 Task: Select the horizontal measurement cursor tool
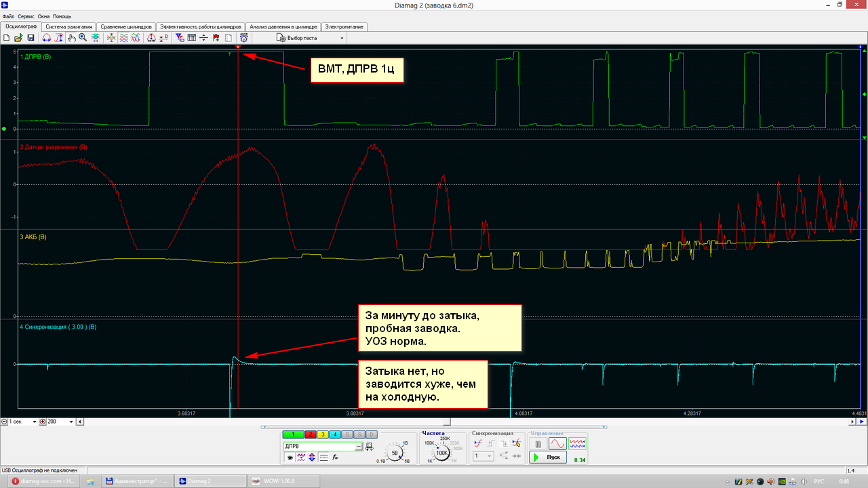click(47, 38)
